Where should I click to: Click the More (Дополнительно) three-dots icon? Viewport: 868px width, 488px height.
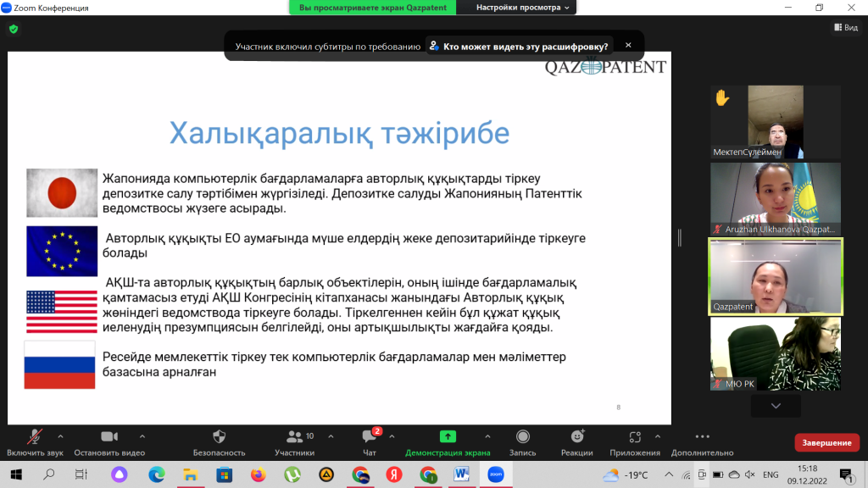coord(702,437)
